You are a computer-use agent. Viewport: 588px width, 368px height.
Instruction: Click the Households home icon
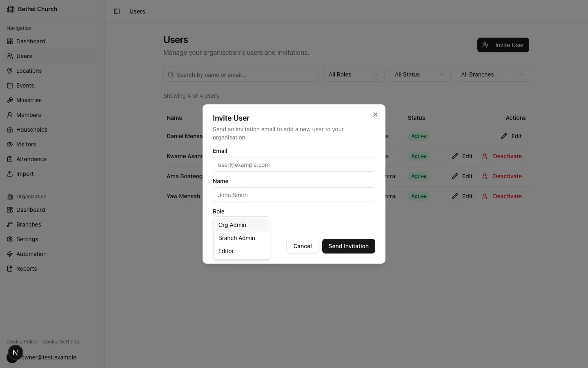[x=10, y=130]
